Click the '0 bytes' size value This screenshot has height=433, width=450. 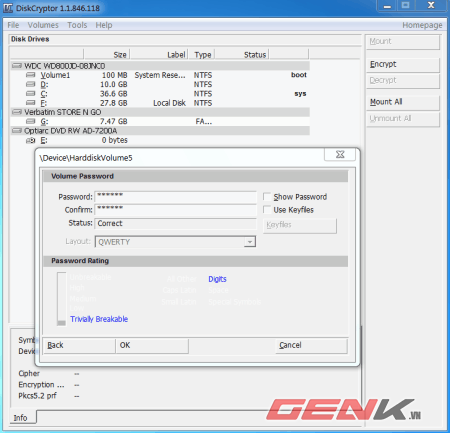coord(115,140)
